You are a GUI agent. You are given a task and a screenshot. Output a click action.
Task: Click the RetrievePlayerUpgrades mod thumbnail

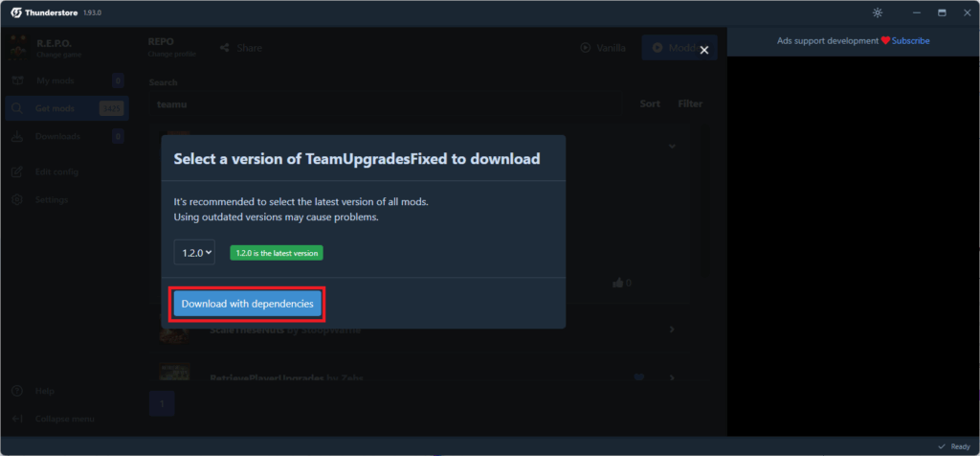[x=174, y=371]
